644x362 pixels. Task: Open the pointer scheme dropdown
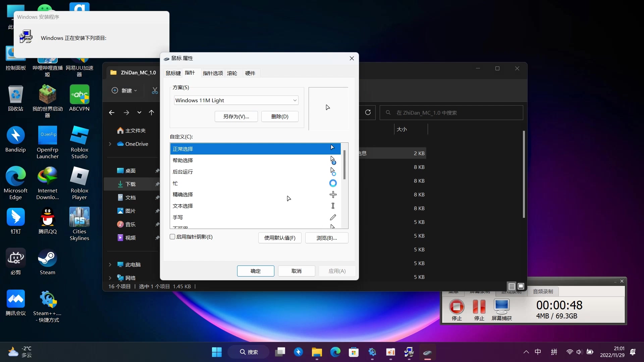pyautogui.click(x=236, y=100)
